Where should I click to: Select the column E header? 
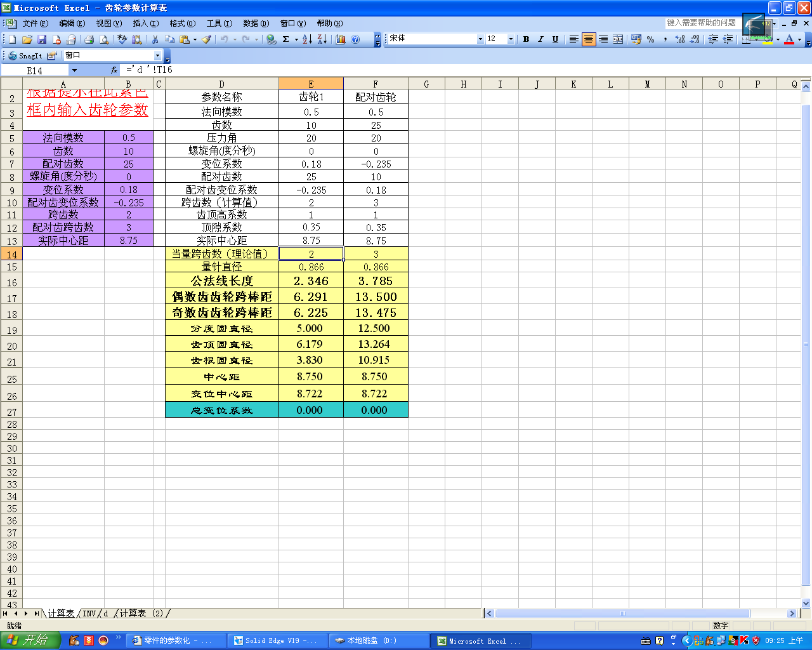point(311,84)
